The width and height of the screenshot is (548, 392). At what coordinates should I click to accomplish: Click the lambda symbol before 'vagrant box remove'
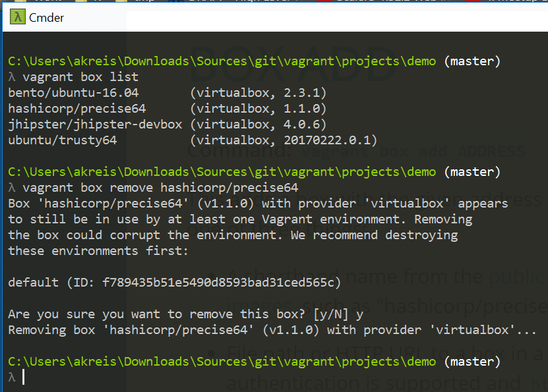pos(12,188)
